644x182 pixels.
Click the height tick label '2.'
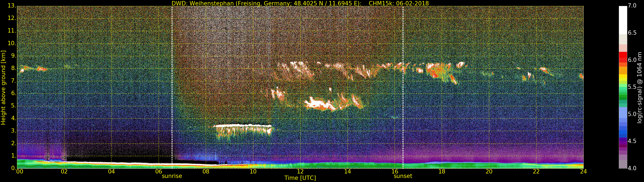tap(13, 143)
